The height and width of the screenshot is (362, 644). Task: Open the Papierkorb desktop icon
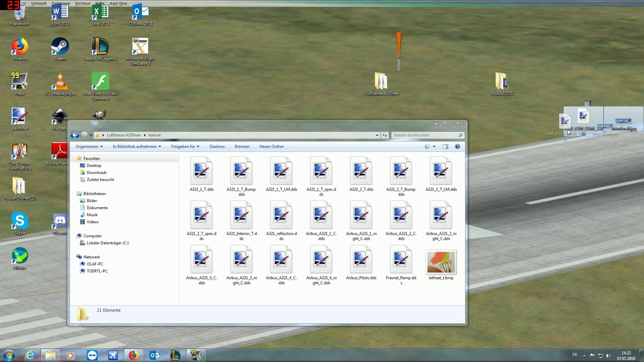coord(20,15)
